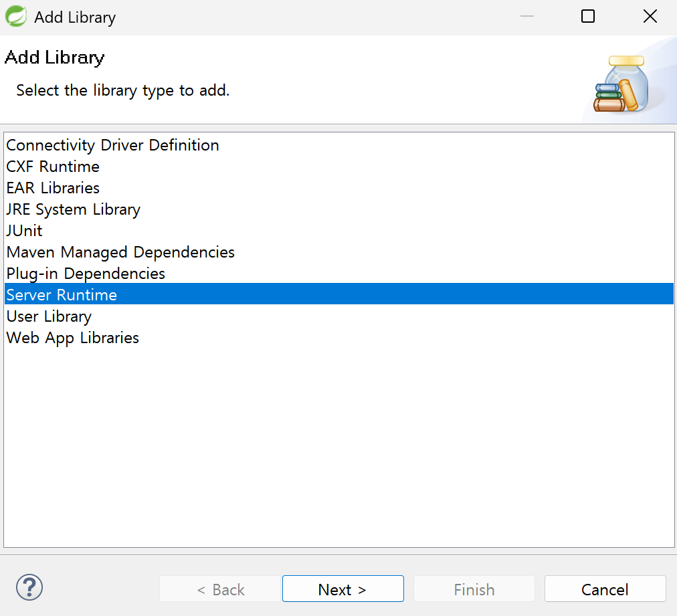Click the Cancel button
This screenshot has width=677, height=616.
[x=605, y=589]
